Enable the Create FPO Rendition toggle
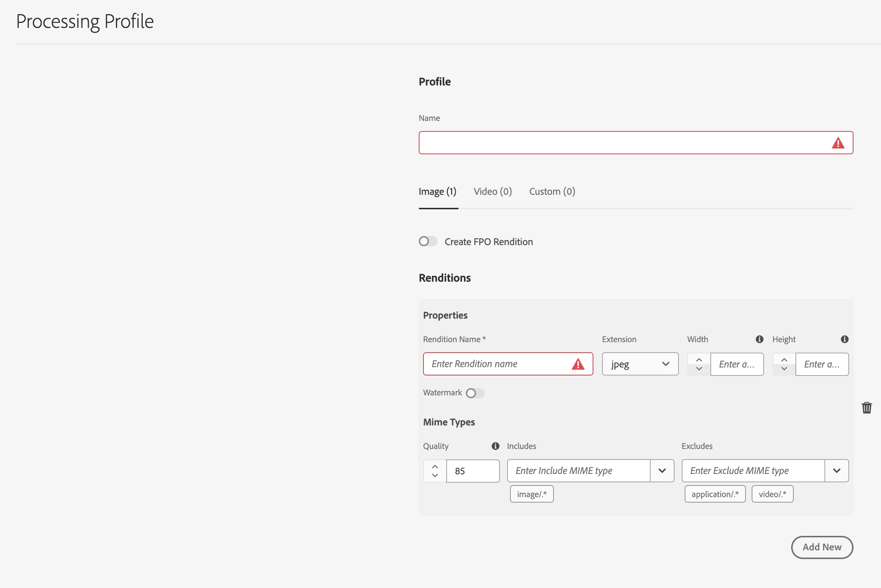881x588 pixels. click(428, 241)
